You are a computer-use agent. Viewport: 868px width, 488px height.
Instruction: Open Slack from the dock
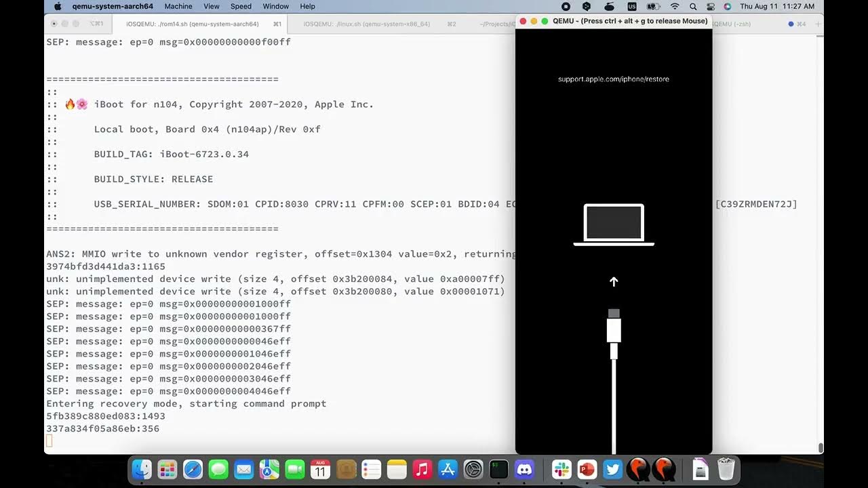coord(561,469)
